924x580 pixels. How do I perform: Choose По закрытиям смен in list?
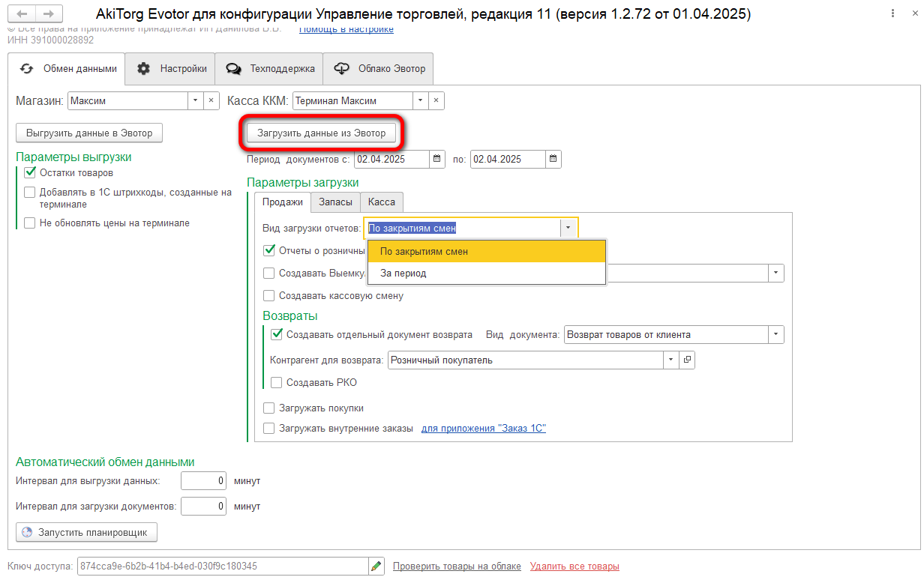[487, 251]
